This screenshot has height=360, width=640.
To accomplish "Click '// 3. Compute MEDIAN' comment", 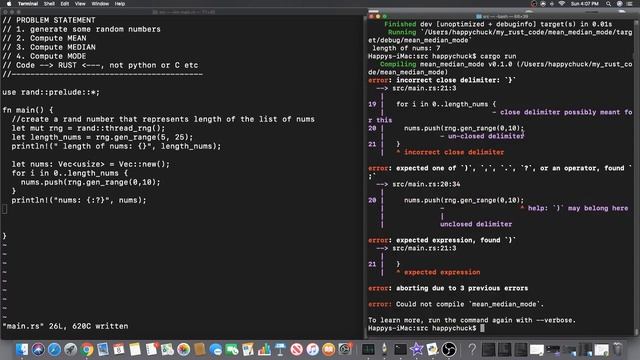I will point(49,47).
